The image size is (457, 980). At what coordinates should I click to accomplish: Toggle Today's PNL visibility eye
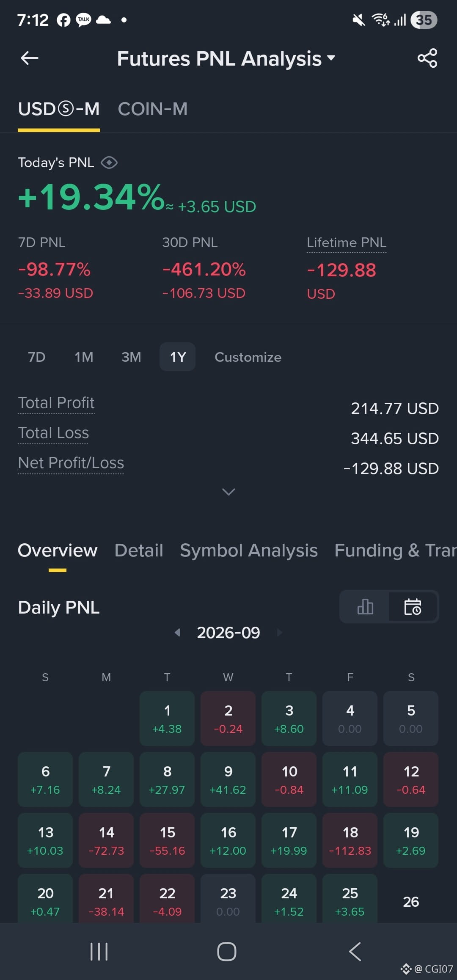pos(109,162)
